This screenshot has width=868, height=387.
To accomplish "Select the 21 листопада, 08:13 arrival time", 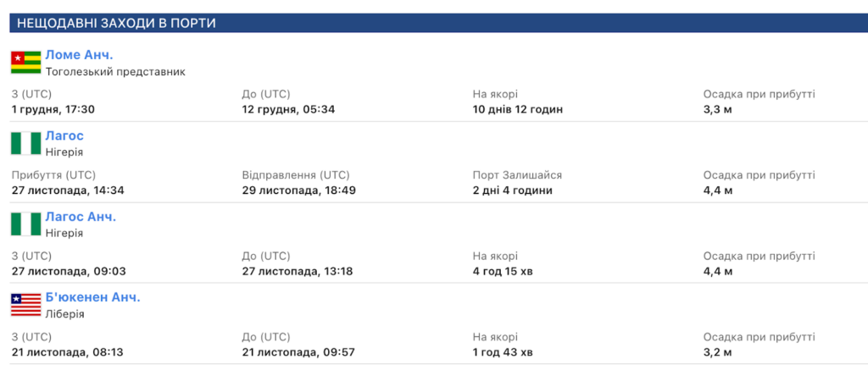I will click(x=67, y=352).
